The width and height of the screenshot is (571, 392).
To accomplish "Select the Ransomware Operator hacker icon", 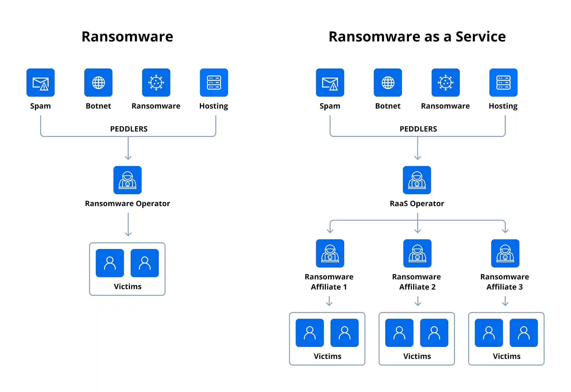I will (127, 180).
